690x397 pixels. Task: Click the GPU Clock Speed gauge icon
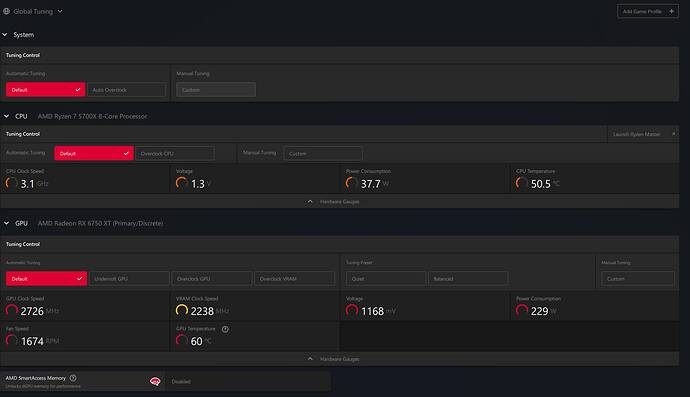[x=11, y=311]
